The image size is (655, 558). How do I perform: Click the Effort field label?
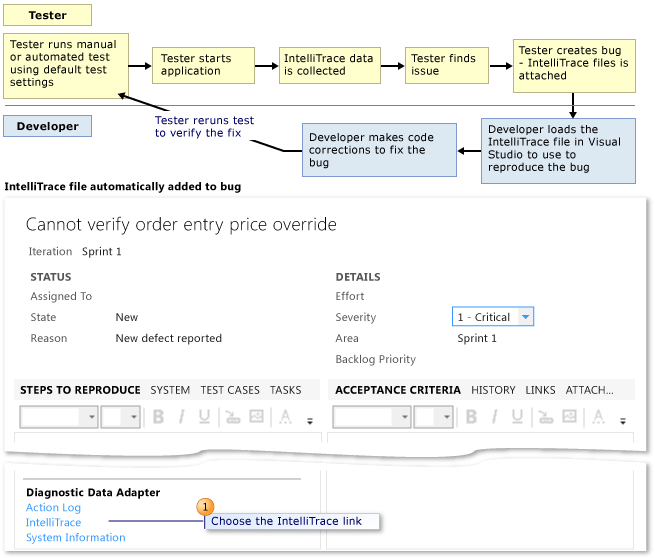point(350,296)
